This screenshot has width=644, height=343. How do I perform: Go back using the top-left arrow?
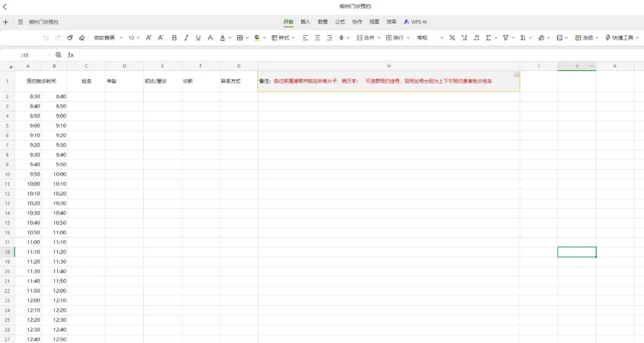5,7
